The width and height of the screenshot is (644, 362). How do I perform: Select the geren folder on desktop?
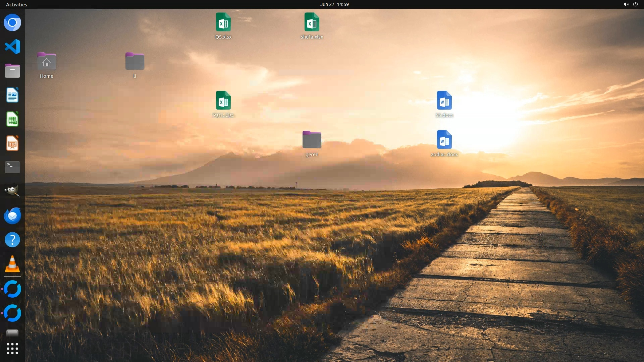click(312, 140)
